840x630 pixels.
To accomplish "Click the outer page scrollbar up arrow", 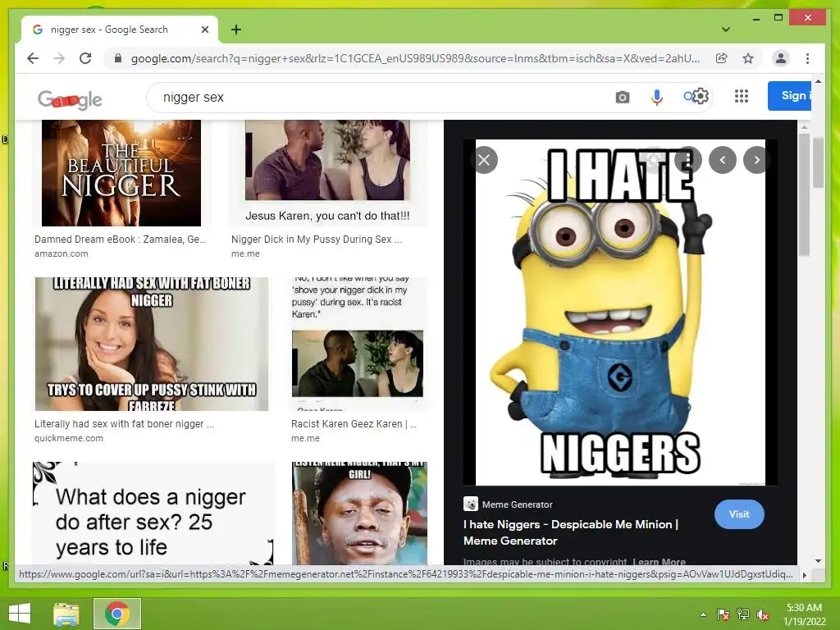I will click(818, 81).
